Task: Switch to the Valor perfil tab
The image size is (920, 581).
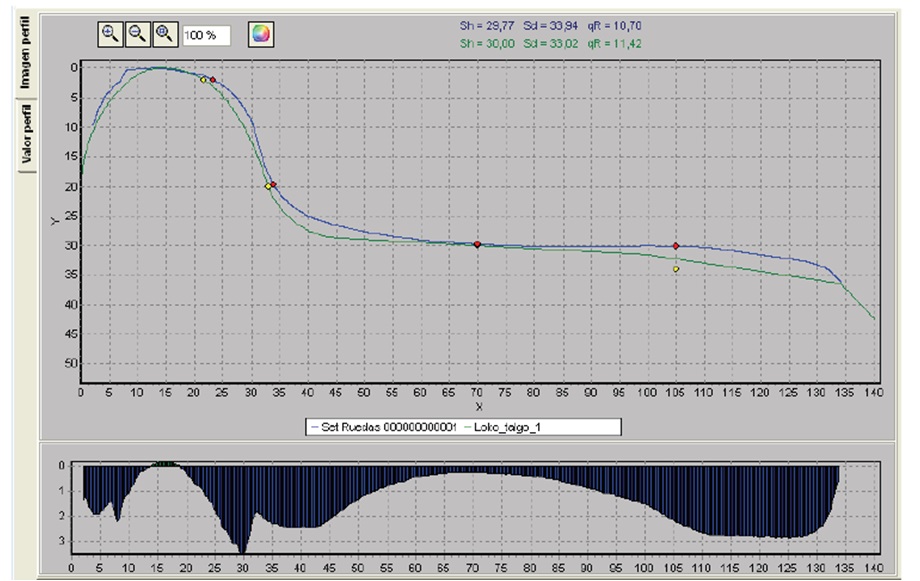Action: pos(27,135)
